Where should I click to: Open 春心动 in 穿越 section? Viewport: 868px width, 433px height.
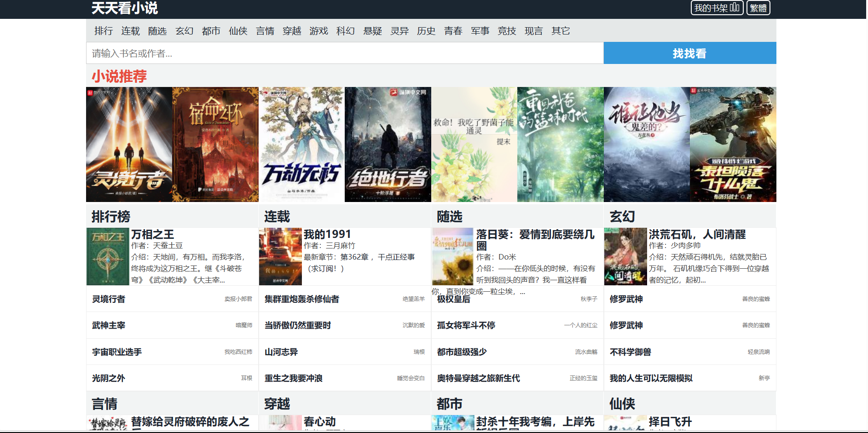point(320,421)
